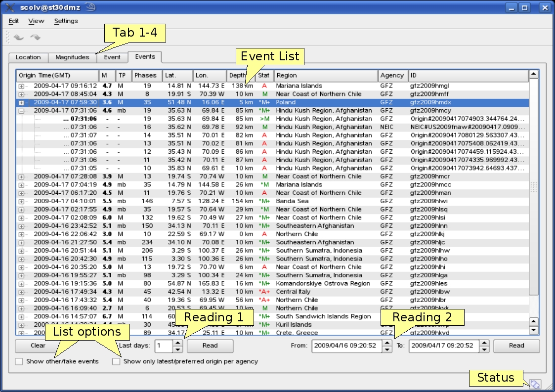Image resolution: width=555 pixels, height=392 pixels.
Task: Expand the Banda Sea event row
Action: click(21, 201)
